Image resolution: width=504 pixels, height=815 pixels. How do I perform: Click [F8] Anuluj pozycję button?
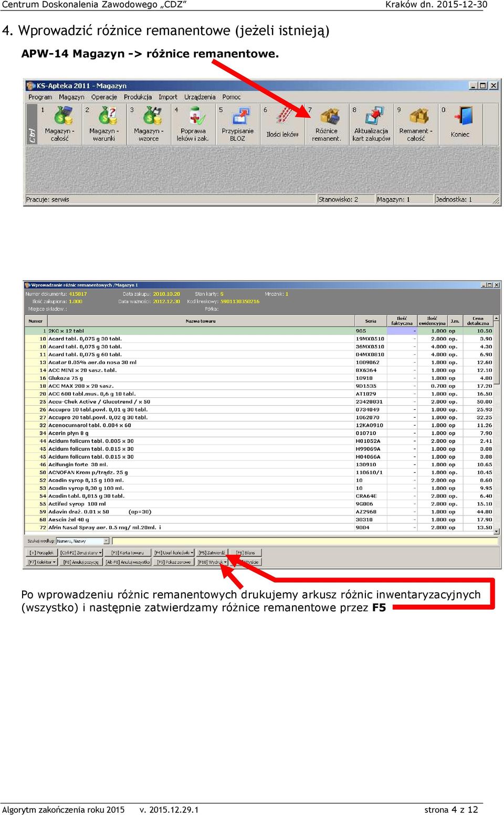pyautogui.click(x=81, y=562)
